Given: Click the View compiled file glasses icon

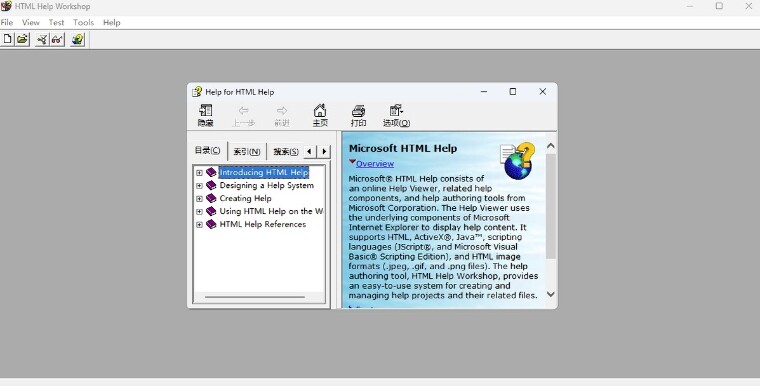Looking at the screenshot, I should tap(57, 39).
